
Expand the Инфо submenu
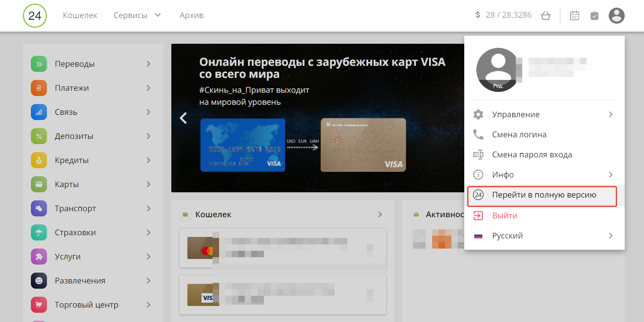(x=544, y=175)
